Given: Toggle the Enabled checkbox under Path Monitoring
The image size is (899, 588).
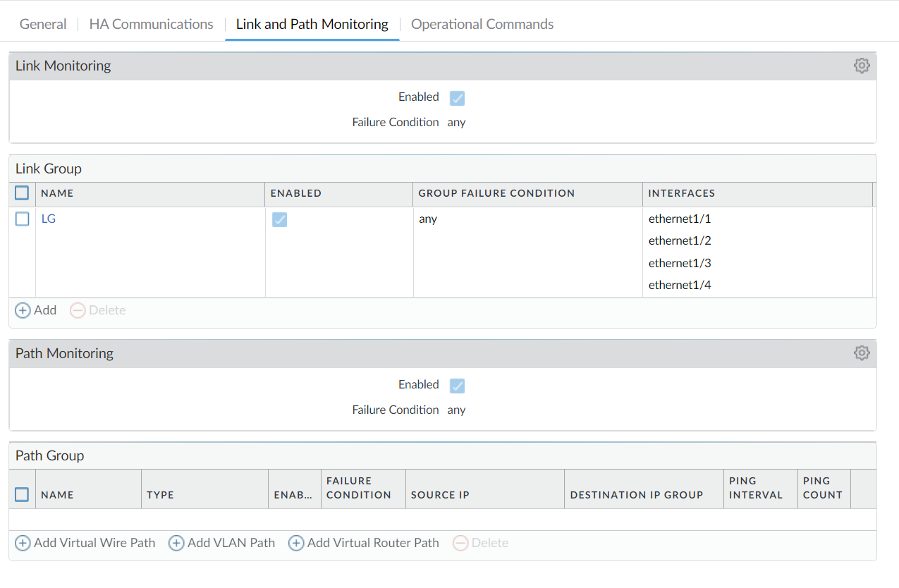Looking at the screenshot, I should pos(457,386).
